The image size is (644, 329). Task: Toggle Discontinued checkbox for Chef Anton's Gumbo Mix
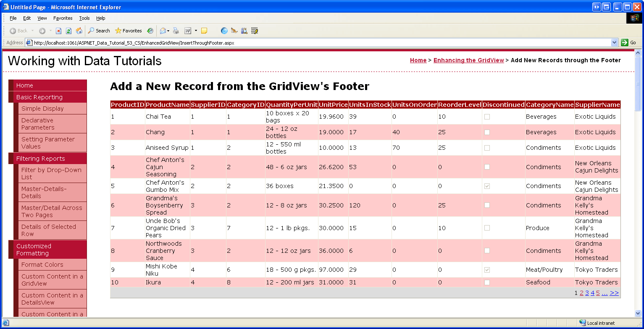point(487,186)
